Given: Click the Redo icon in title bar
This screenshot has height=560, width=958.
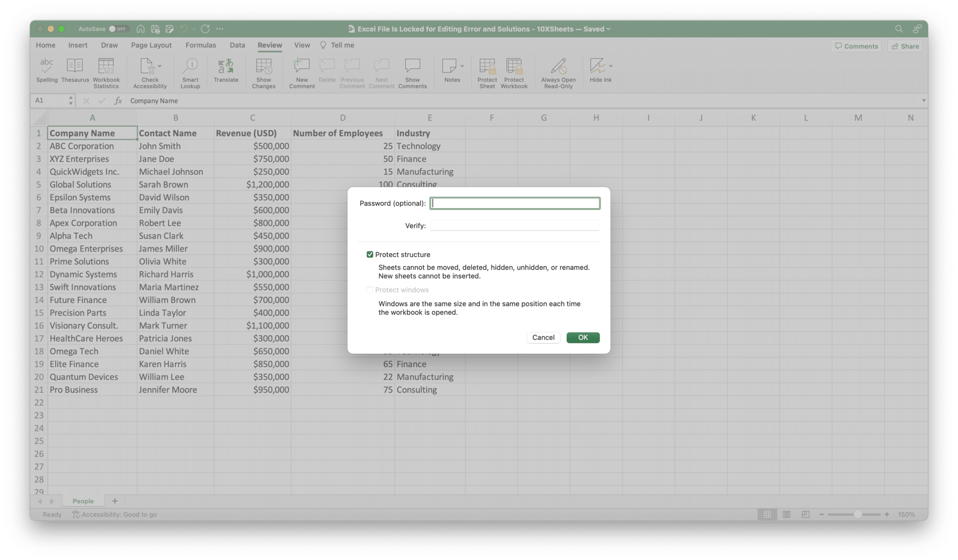Looking at the screenshot, I should tap(205, 29).
